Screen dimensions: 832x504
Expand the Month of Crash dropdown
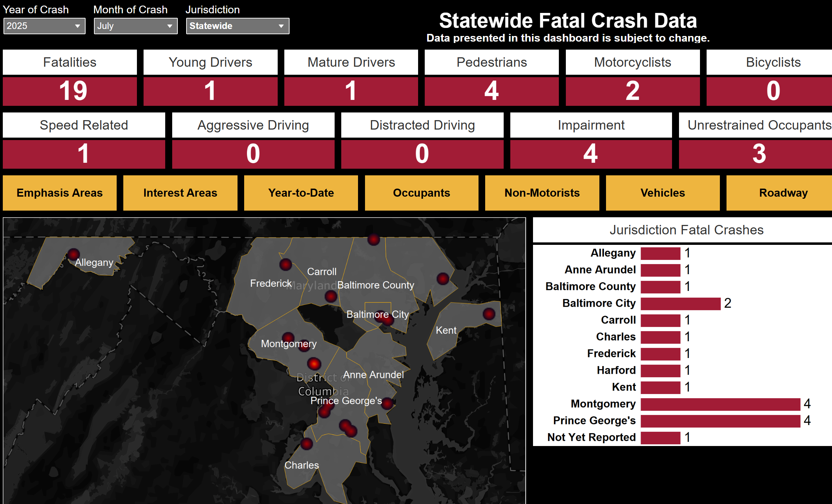(135, 26)
